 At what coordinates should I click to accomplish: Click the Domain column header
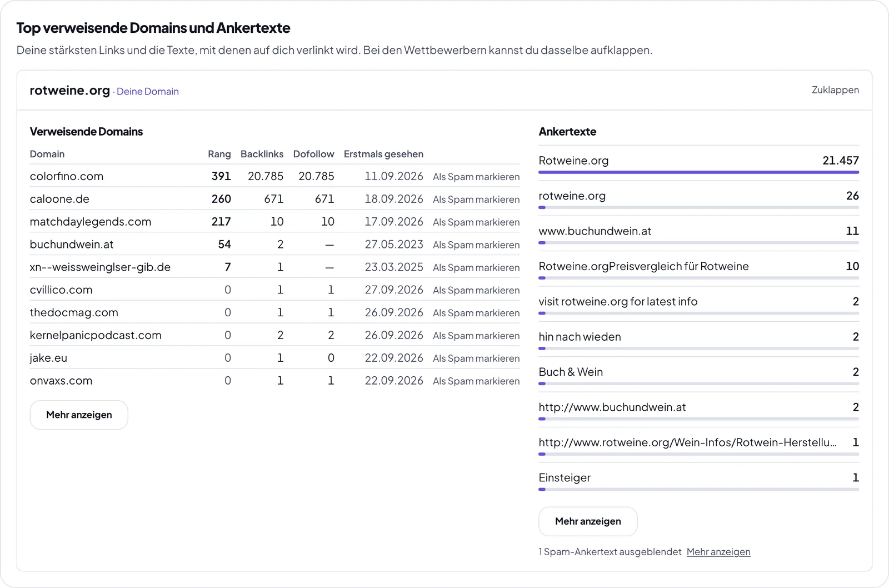(x=47, y=154)
